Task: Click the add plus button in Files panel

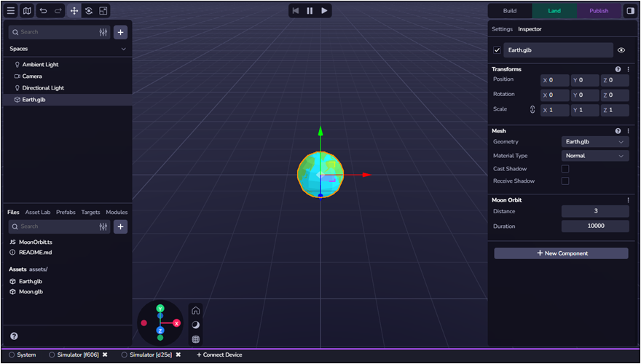Action: point(121,226)
